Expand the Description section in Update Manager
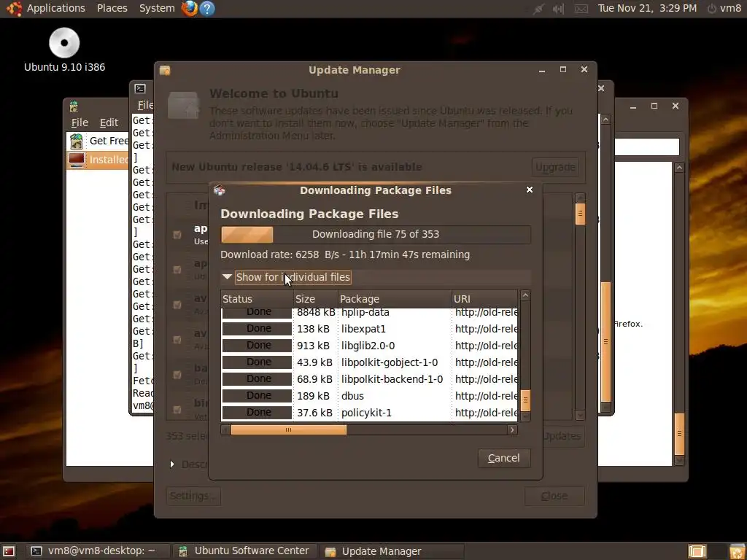The image size is (747, 560). [172, 464]
